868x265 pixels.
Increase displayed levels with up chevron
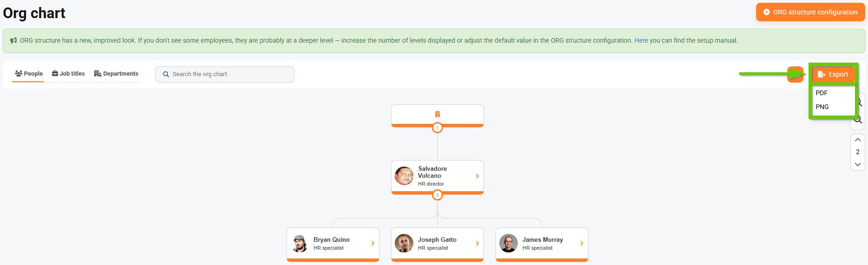(857, 140)
